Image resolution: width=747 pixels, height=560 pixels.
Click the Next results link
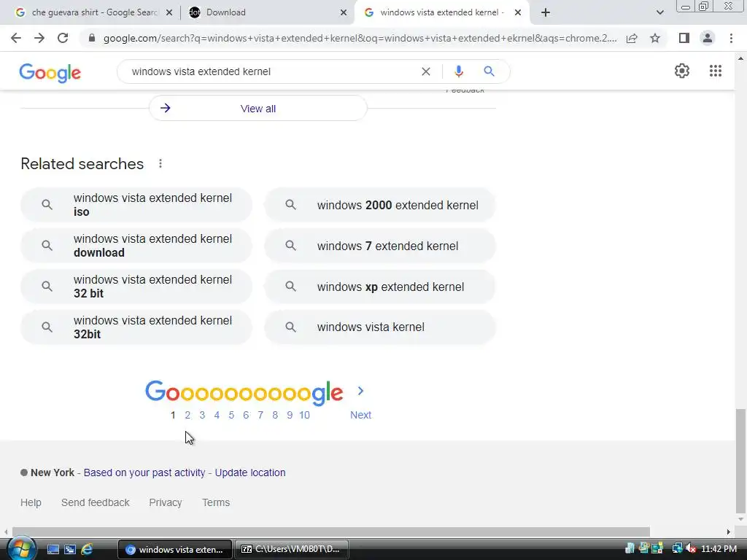pos(360,415)
